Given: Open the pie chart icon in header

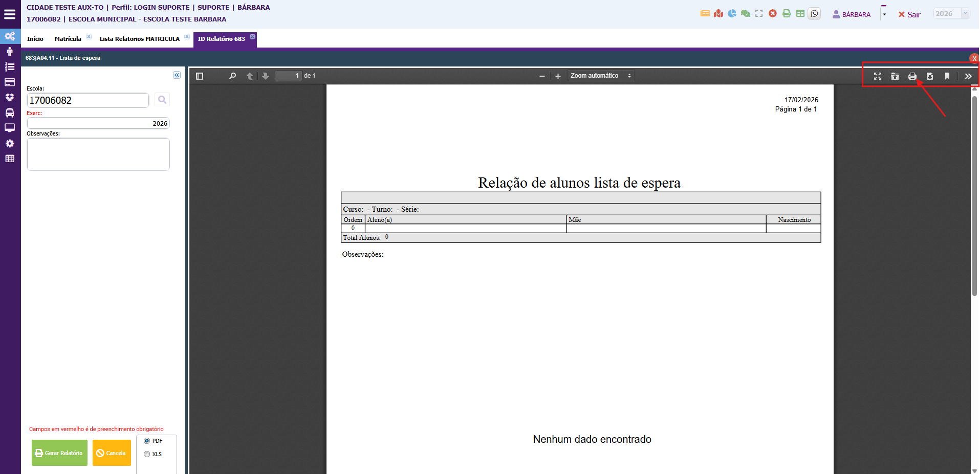Looking at the screenshot, I should point(732,14).
